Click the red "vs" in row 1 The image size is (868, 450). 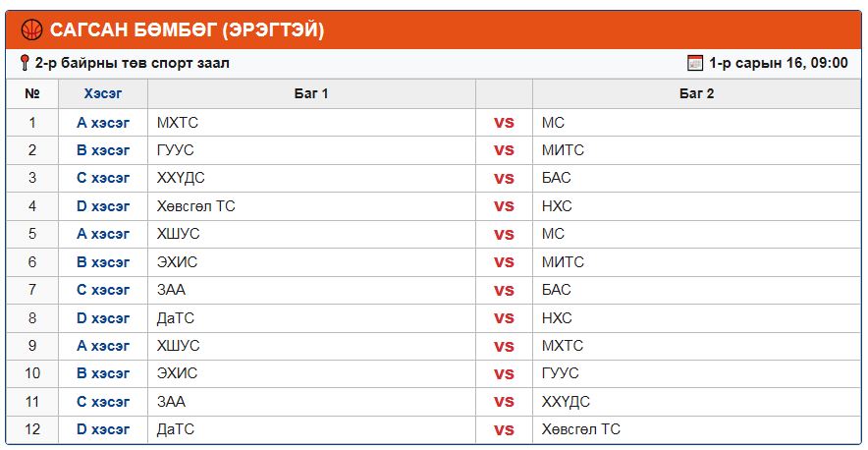[504, 123]
